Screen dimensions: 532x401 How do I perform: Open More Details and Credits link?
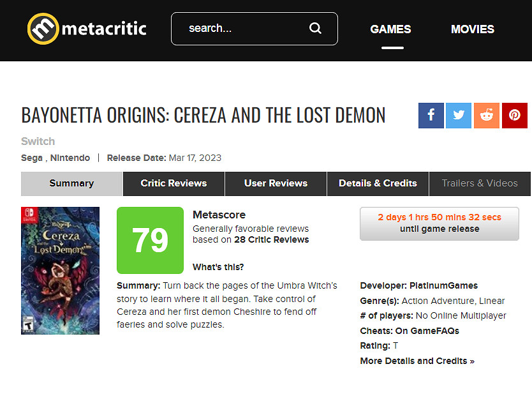click(417, 361)
